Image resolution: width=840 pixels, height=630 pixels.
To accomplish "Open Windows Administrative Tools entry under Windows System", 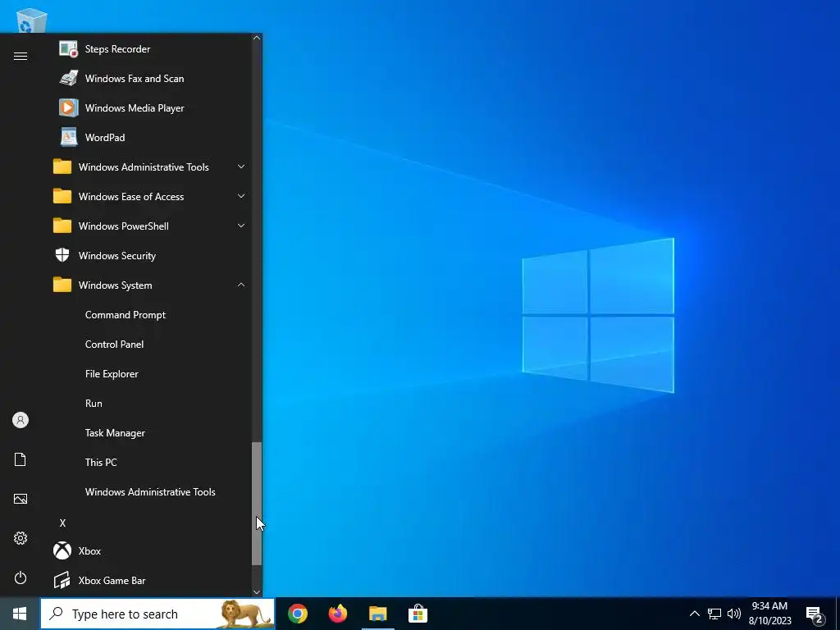I will click(150, 491).
